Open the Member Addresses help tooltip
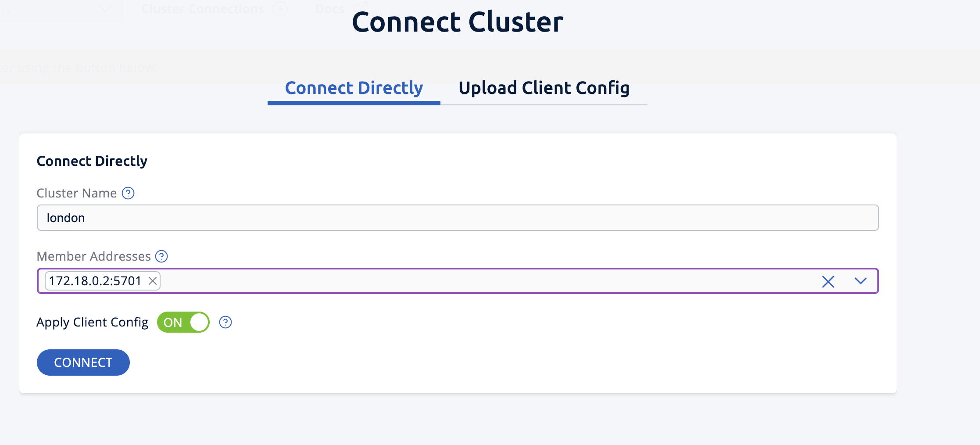This screenshot has height=445, width=980. (161, 257)
